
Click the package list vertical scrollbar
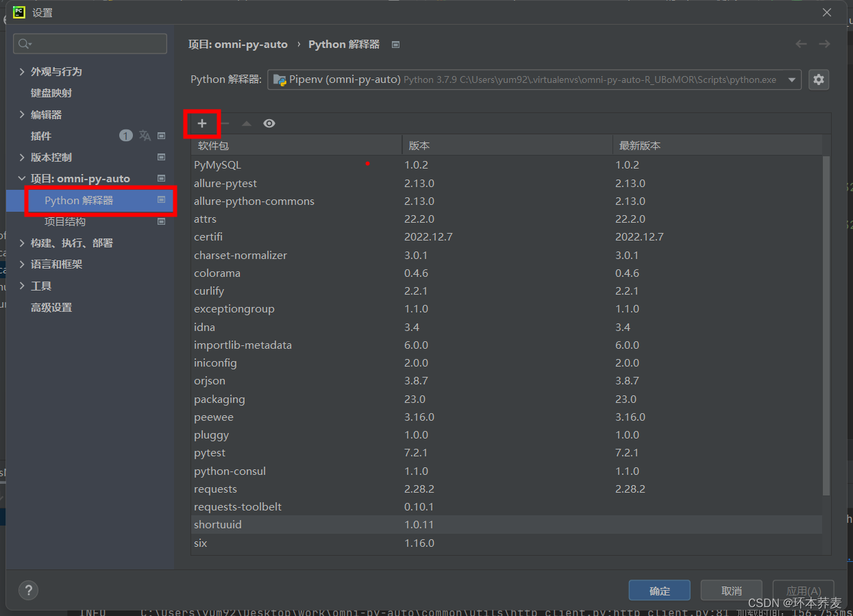pyautogui.click(x=826, y=325)
